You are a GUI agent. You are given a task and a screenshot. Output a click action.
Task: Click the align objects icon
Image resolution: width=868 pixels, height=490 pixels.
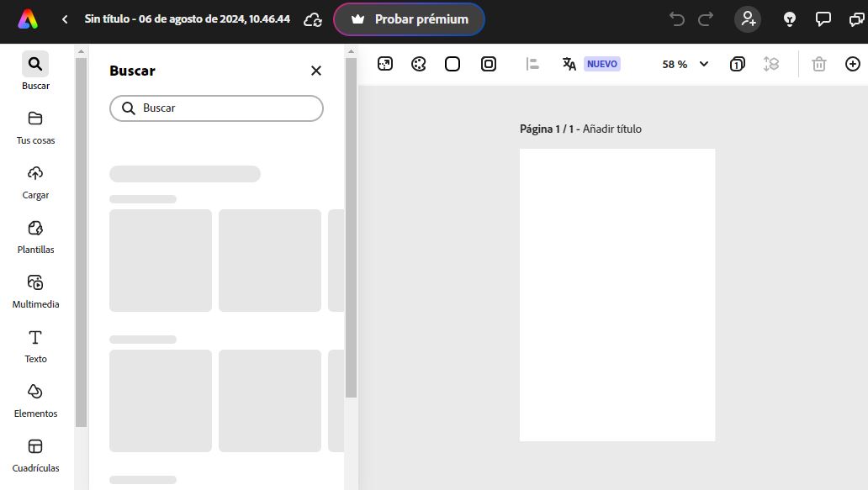532,64
